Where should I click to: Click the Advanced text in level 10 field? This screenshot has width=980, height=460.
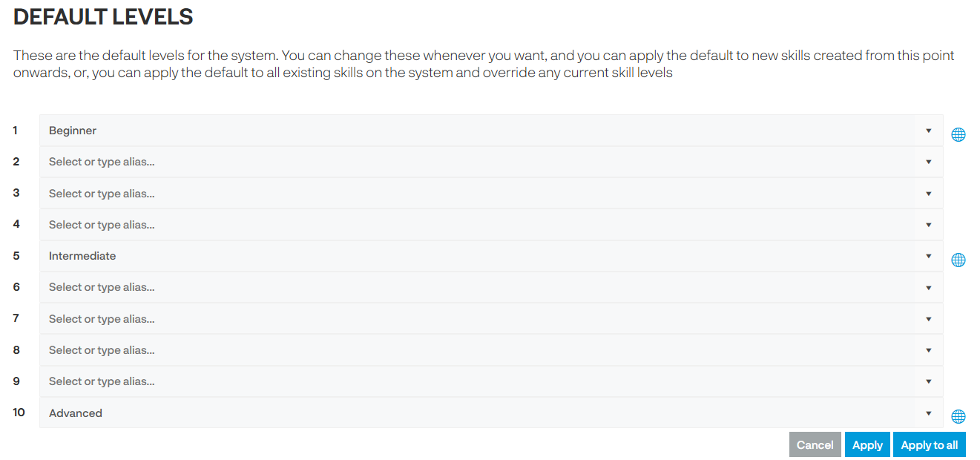tap(76, 413)
